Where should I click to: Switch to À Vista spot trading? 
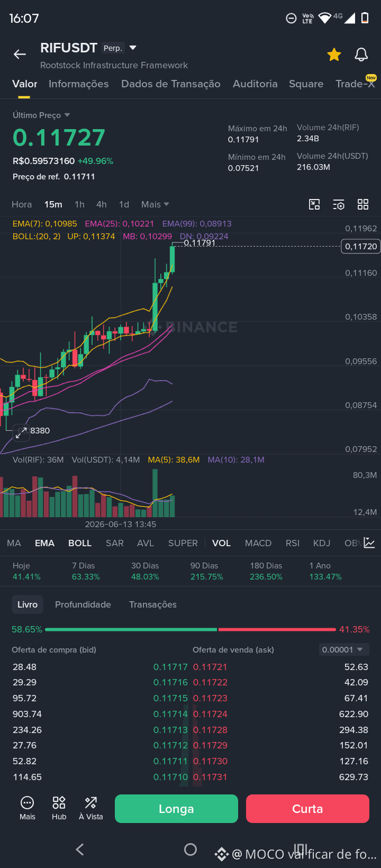click(91, 808)
